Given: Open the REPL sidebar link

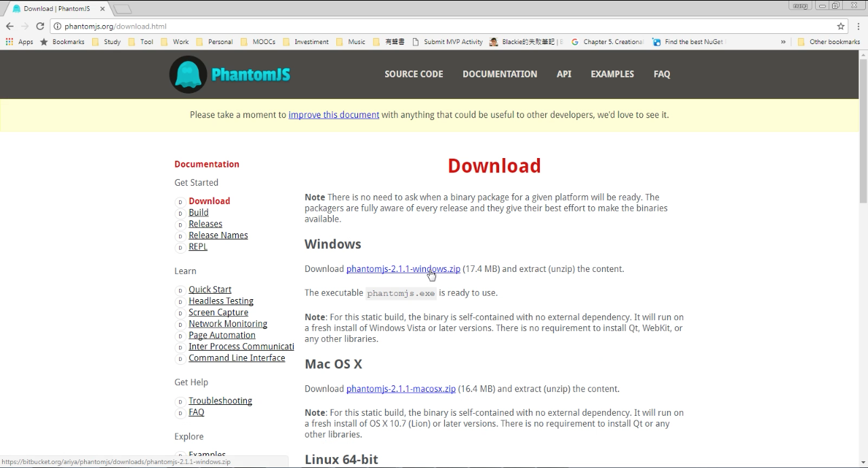Looking at the screenshot, I should 198,248.
